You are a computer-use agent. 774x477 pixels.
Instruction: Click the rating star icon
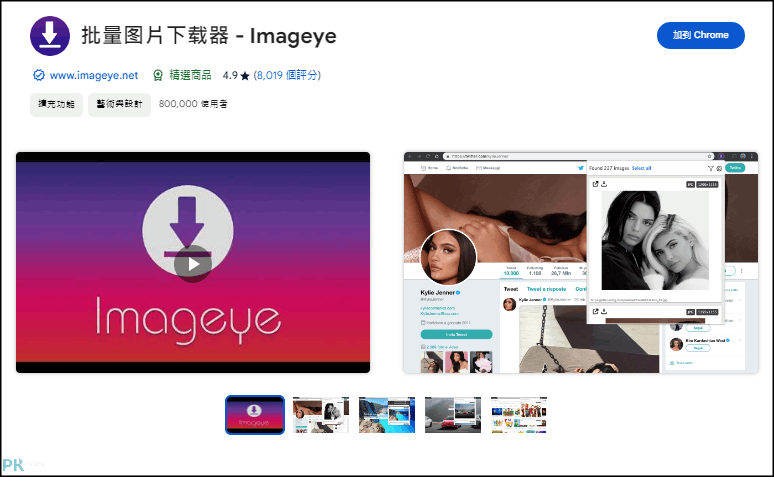[245, 76]
